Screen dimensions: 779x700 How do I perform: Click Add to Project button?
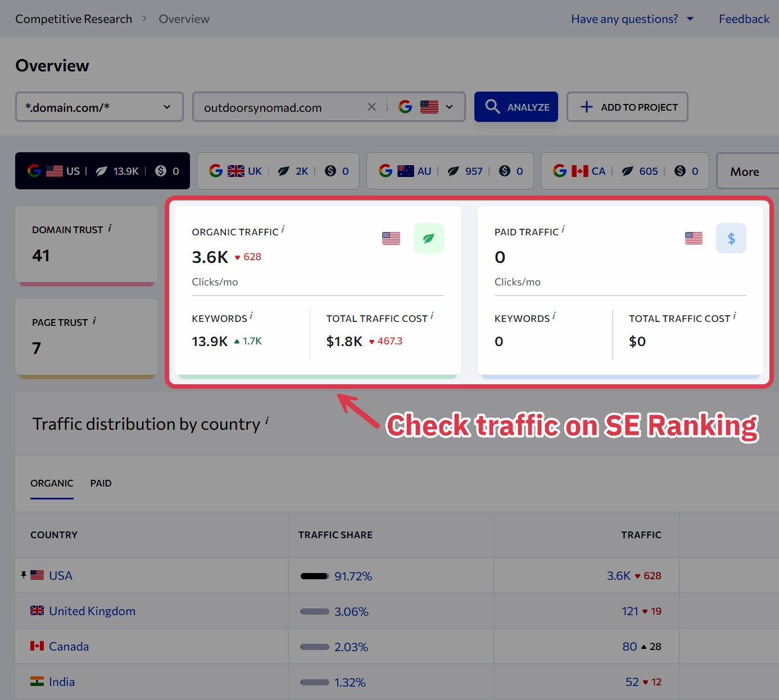point(627,107)
